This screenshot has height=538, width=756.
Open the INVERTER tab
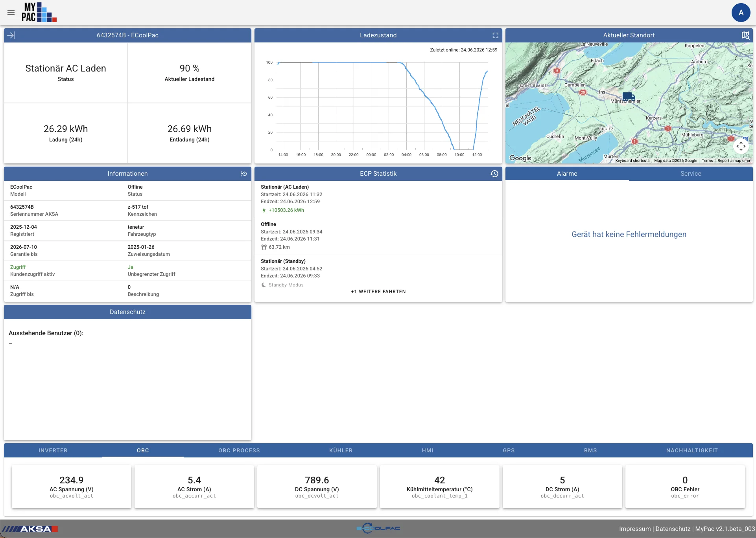click(x=53, y=450)
